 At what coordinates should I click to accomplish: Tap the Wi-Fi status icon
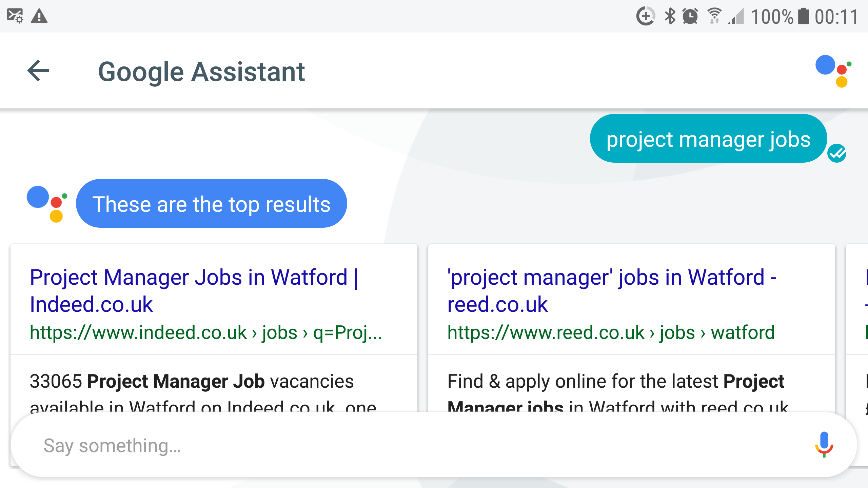click(714, 16)
